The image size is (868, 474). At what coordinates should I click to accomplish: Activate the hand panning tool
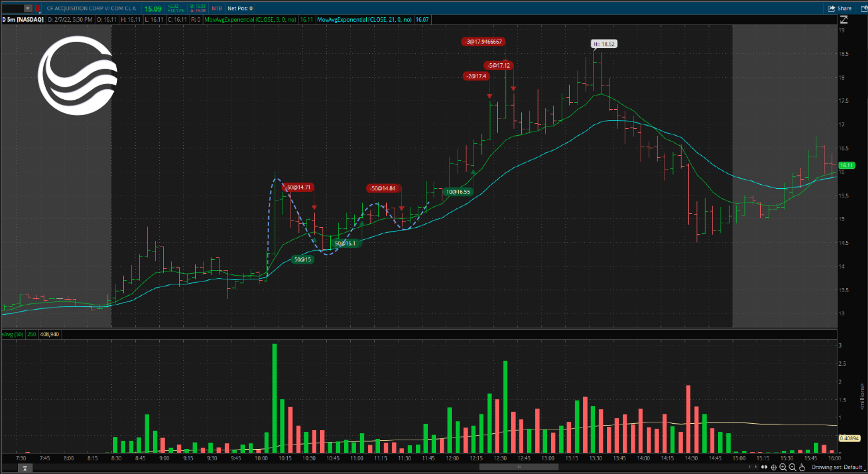tap(803, 467)
